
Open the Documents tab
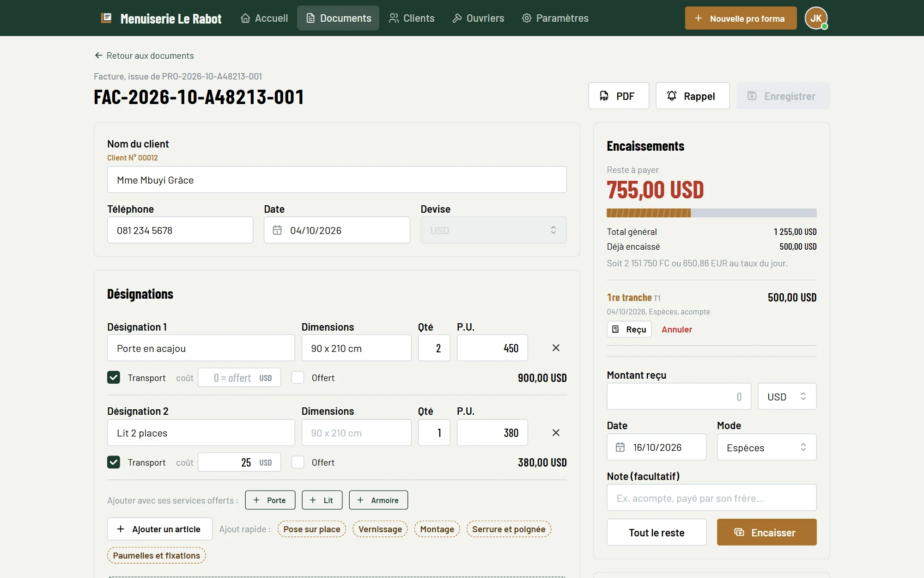click(x=338, y=18)
